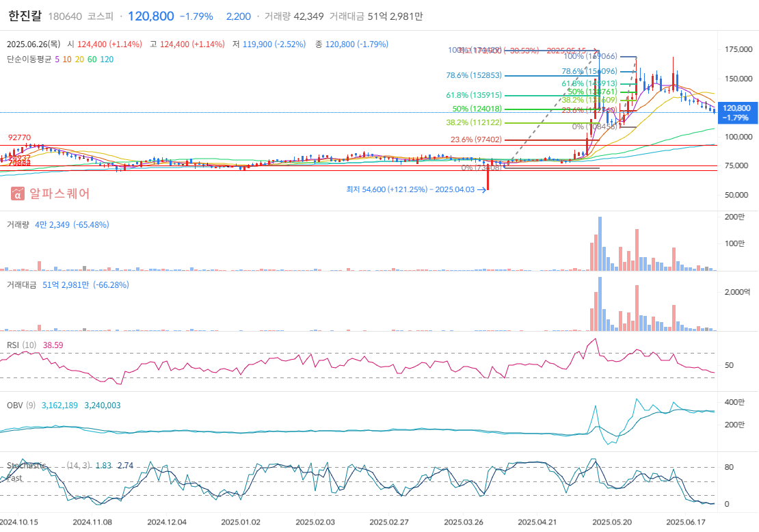Click the red 92770 resistance line label
The image size is (759, 532).
click(x=19, y=137)
